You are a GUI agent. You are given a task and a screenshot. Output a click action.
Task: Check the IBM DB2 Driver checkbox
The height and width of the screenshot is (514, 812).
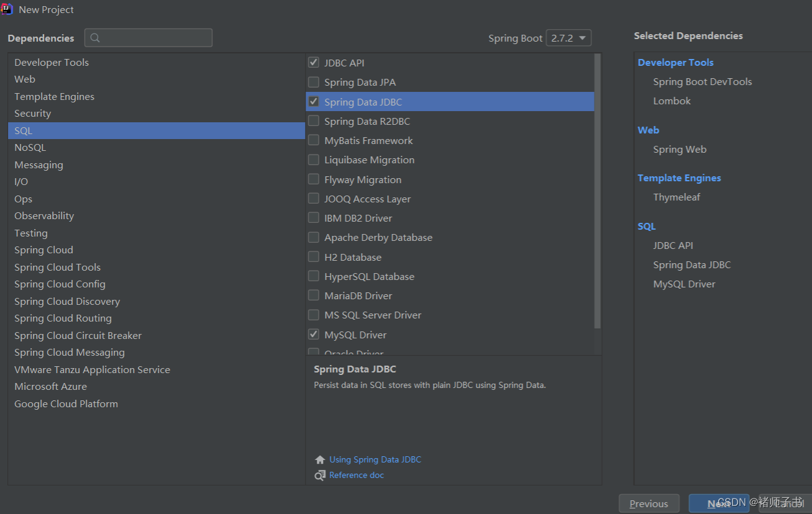click(x=314, y=218)
